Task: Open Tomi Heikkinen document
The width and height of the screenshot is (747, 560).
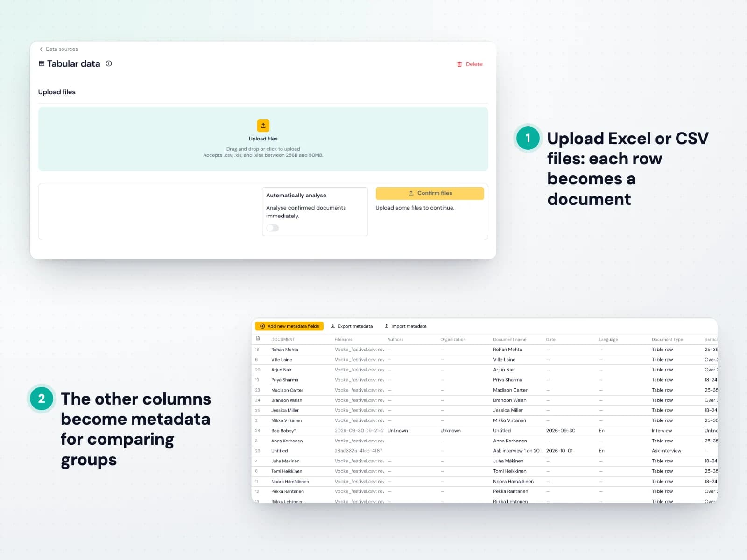Action: click(287, 471)
